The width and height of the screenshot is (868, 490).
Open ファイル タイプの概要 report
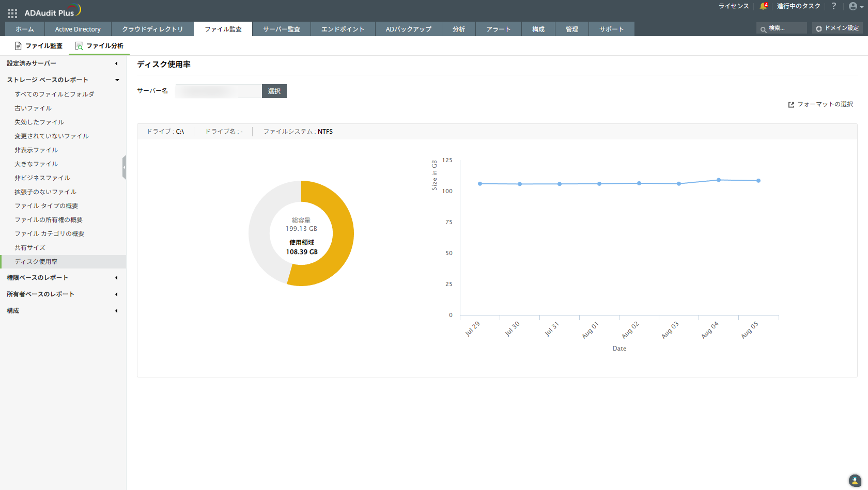[47, 206]
